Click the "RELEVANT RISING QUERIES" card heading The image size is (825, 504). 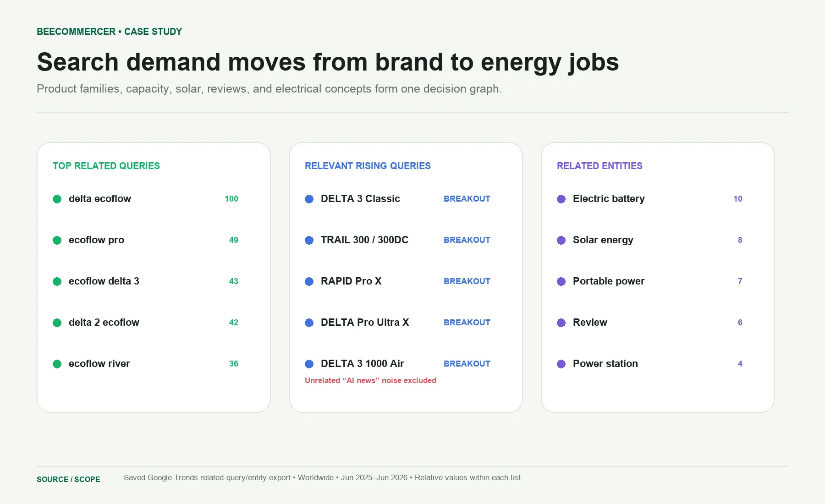point(368,166)
